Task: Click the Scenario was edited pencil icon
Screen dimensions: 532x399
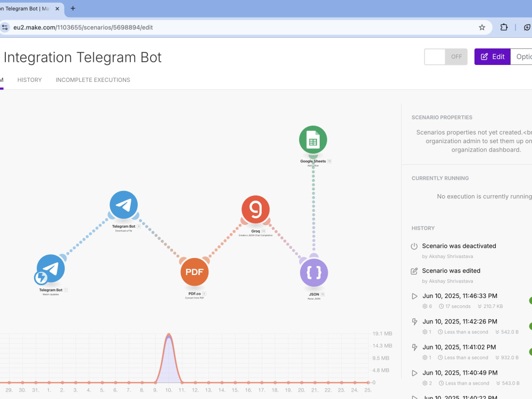Action: click(x=414, y=271)
